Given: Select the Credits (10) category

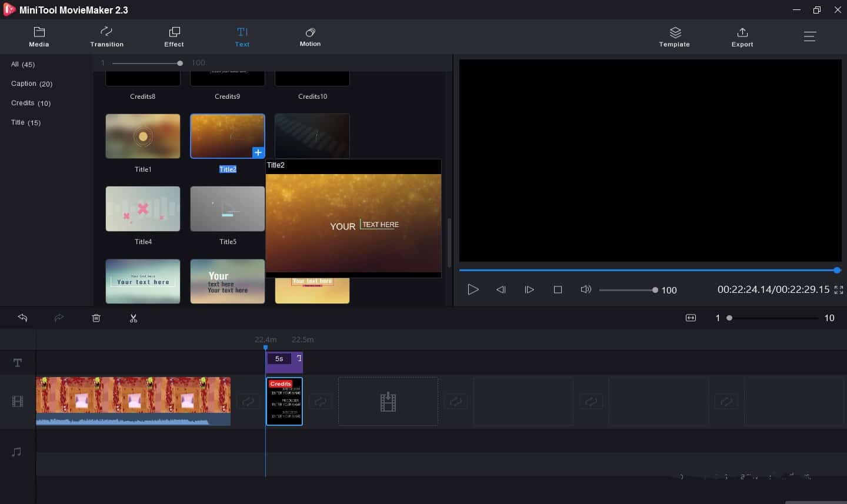Looking at the screenshot, I should tap(31, 103).
